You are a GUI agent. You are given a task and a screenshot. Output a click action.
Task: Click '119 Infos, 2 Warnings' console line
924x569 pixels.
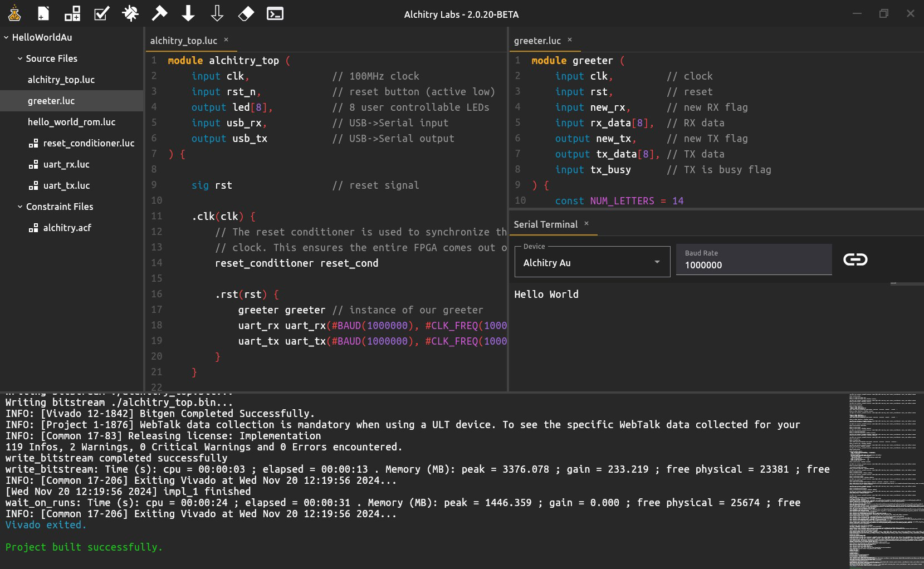tap(204, 447)
